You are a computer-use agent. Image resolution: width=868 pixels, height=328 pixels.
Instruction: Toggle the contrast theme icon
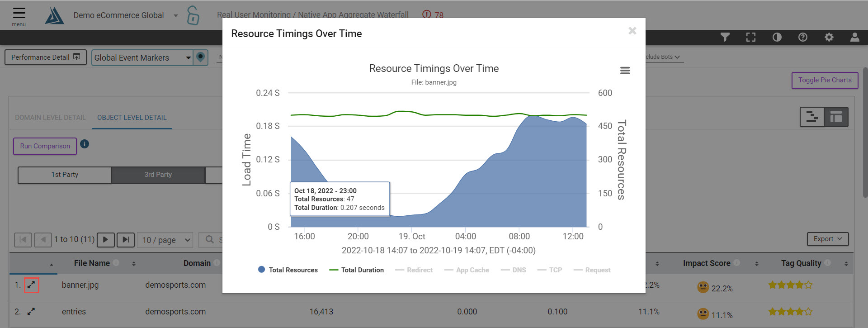click(x=777, y=38)
